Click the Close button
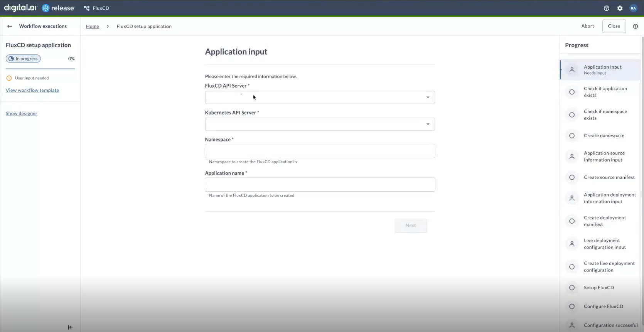The height and width of the screenshot is (332, 644). (614, 26)
